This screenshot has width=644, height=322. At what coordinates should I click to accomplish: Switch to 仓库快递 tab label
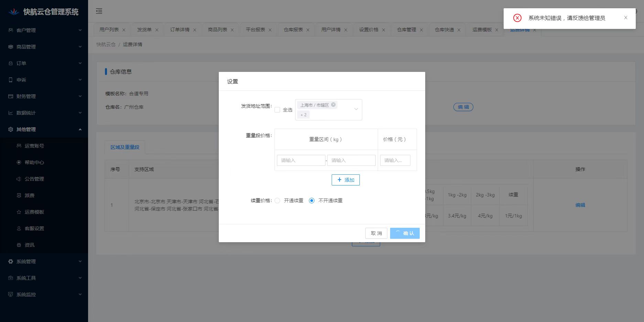(x=444, y=30)
